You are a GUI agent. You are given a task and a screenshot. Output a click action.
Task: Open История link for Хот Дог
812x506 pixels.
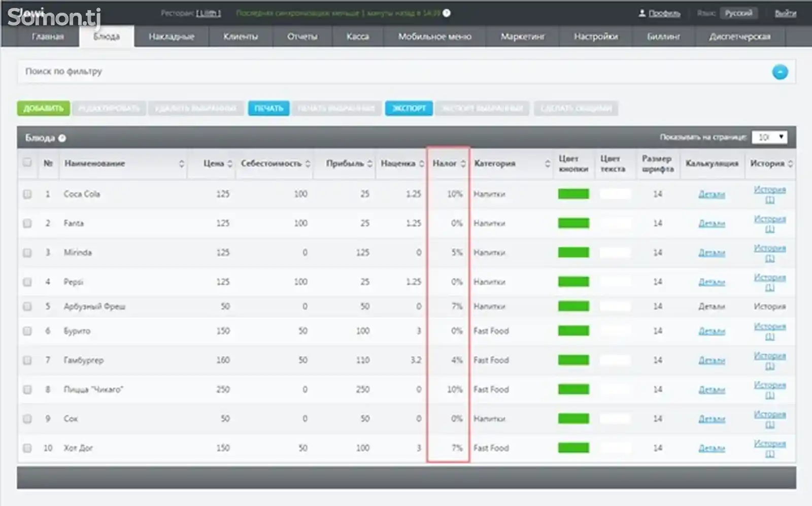point(770,448)
